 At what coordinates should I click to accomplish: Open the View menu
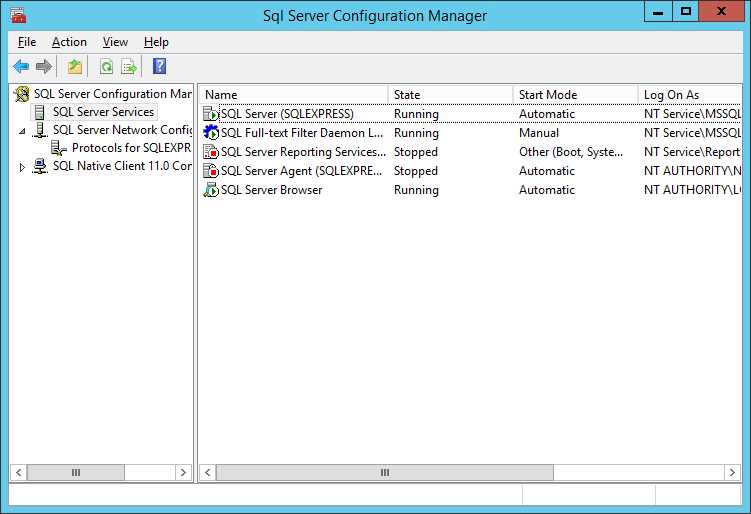115,42
